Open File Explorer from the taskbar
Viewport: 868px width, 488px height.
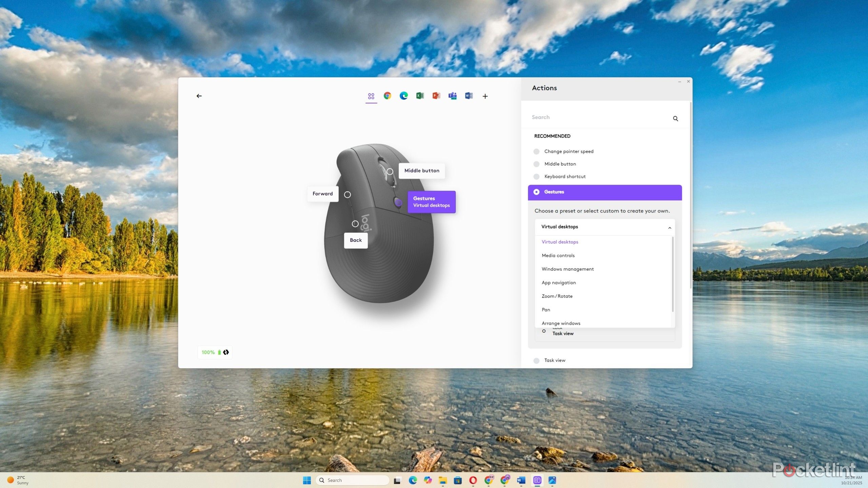442,480
